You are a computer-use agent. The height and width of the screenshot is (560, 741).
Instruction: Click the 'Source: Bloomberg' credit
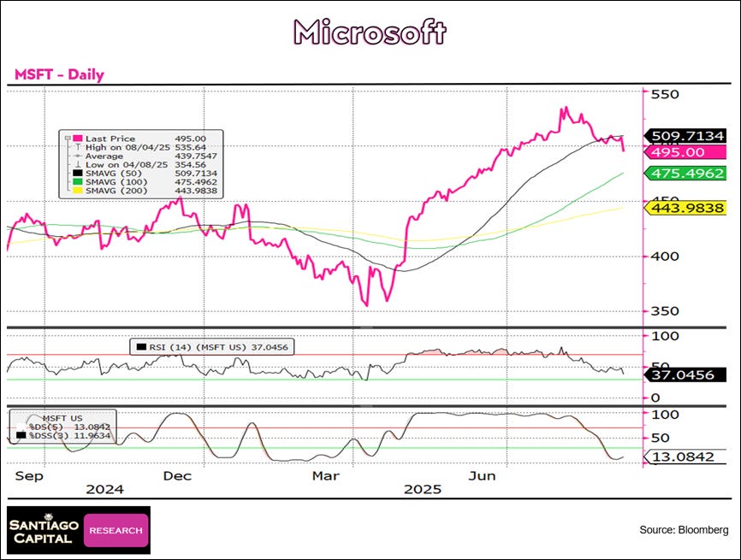click(684, 530)
